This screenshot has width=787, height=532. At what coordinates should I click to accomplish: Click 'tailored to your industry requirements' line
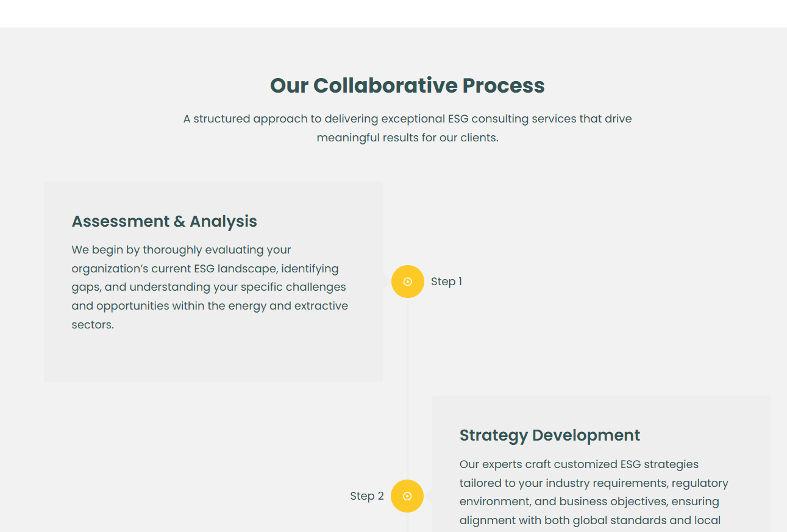pos(594,483)
